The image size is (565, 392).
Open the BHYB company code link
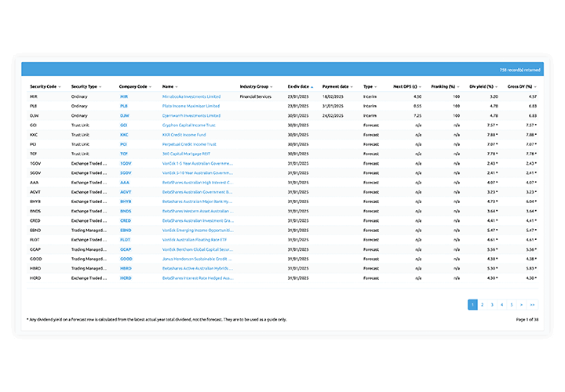(126, 201)
